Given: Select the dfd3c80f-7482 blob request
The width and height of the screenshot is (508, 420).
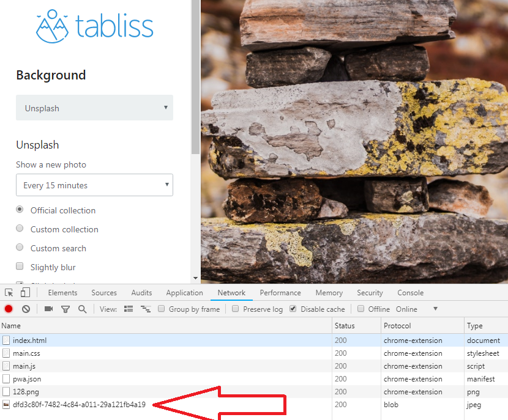Looking at the screenshot, I should tap(254, 405).
